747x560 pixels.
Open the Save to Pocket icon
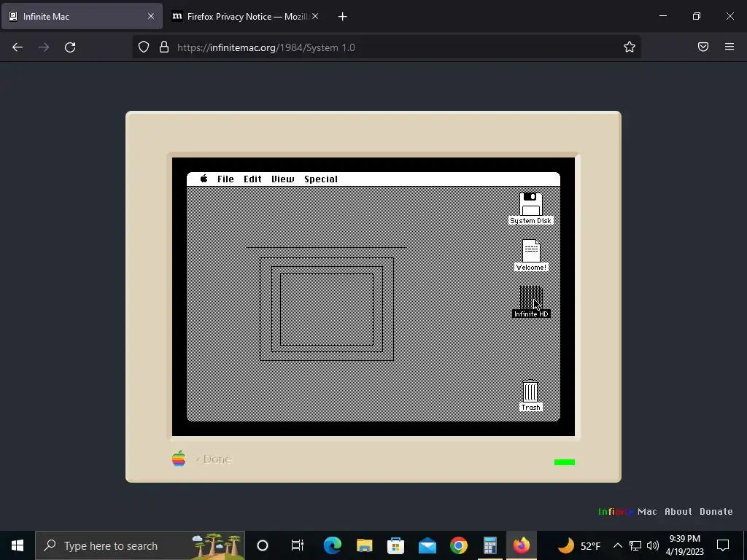(x=703, y=47)
